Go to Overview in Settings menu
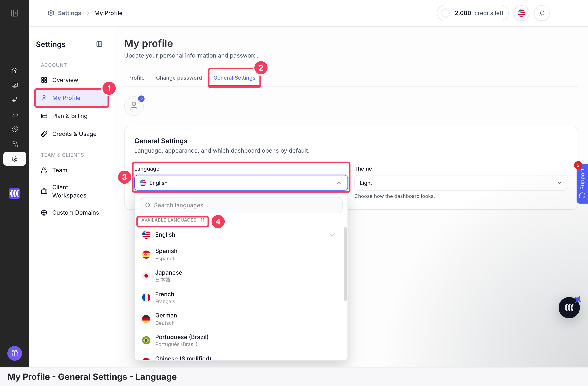The height and width of the screenshot is (386, 588). click(72, 80)
